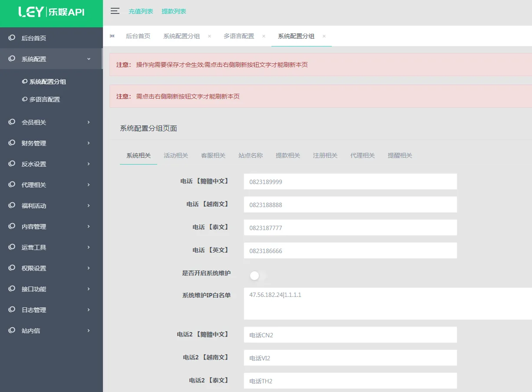Open 财务管理 via its sidebar icon
This screenshot has height=392, width=532.
[12, 143]
